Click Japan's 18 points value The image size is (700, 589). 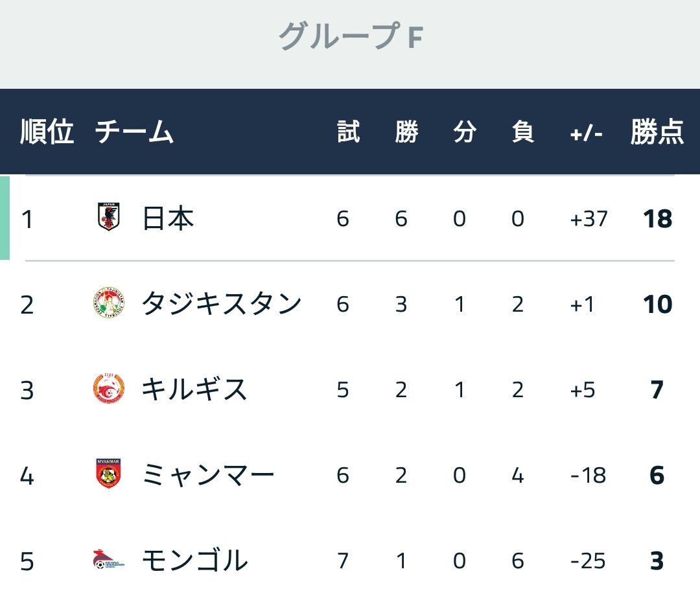pos(658,219)
